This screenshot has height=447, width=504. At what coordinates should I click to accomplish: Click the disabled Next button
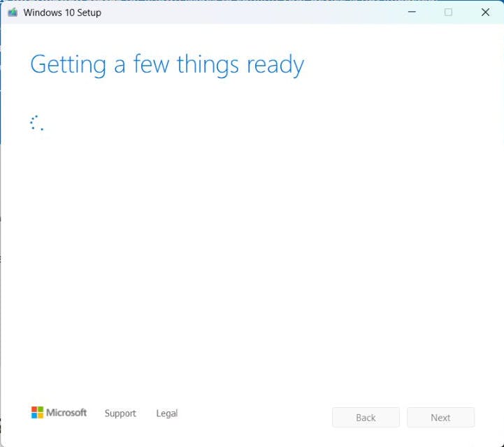click(440, 418)
